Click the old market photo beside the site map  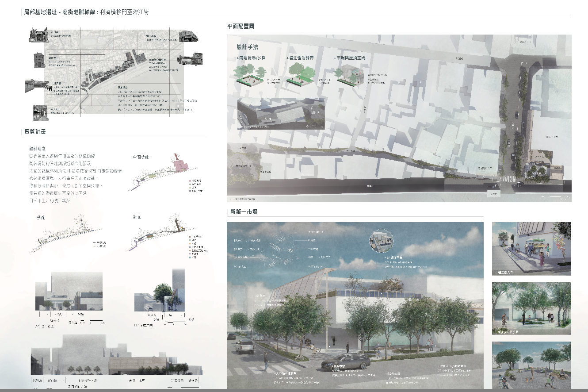(189, 36)
